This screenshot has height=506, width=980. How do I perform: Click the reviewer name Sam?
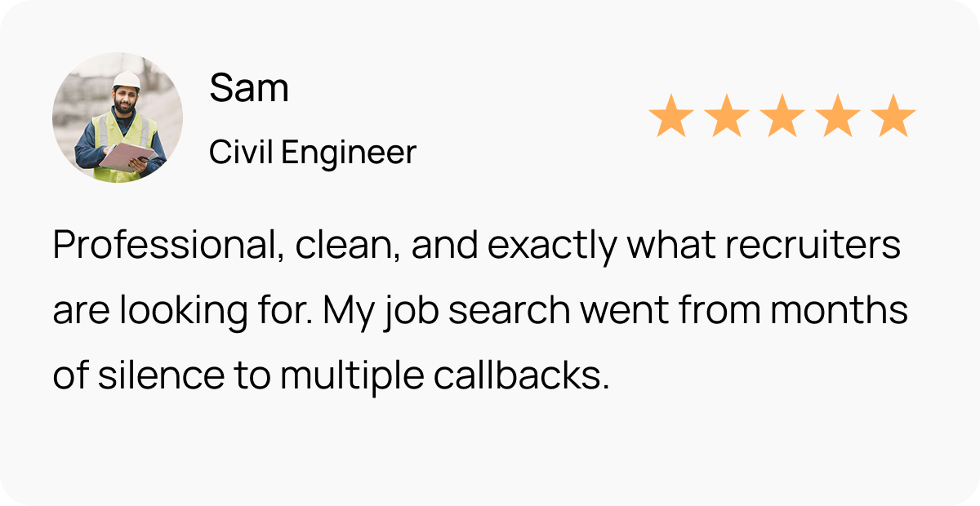coord(249,88)
